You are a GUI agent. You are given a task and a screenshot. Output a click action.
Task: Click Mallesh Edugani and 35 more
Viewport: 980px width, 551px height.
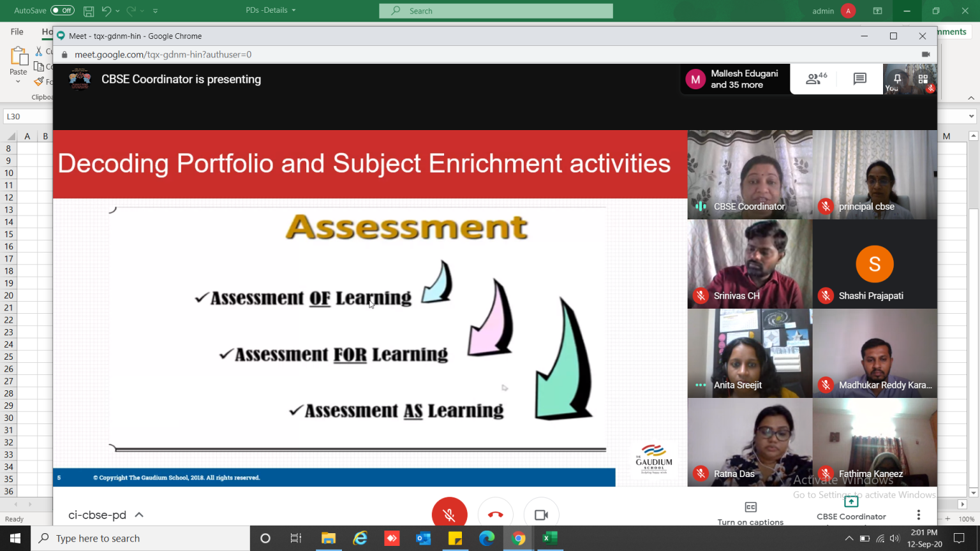[x=734, y=79]
